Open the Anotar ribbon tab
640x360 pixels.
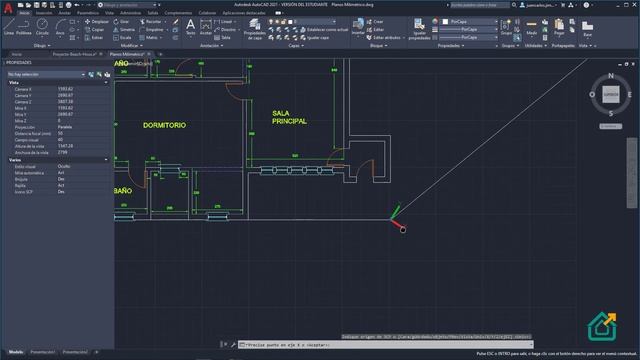click(x=64, y=13)
